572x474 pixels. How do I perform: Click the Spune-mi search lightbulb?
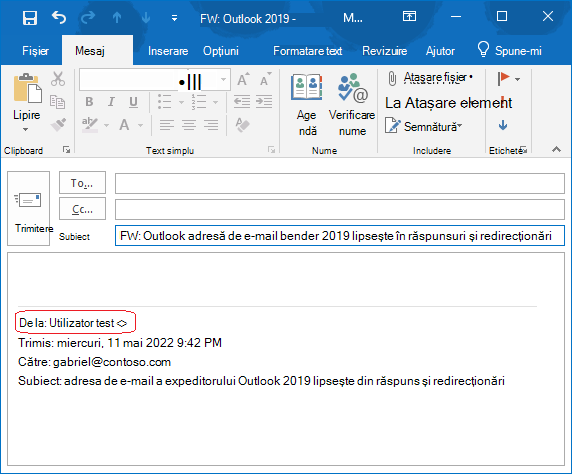[483, 49]
